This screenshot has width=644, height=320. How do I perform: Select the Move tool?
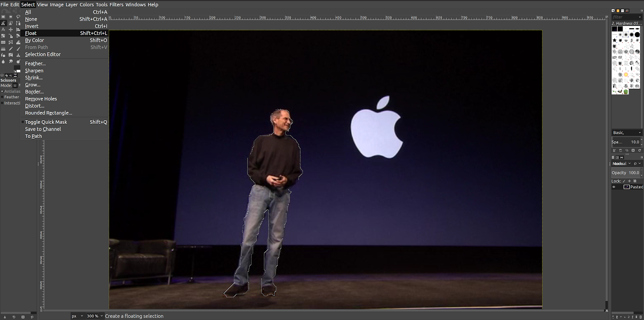tap(11, 29)
